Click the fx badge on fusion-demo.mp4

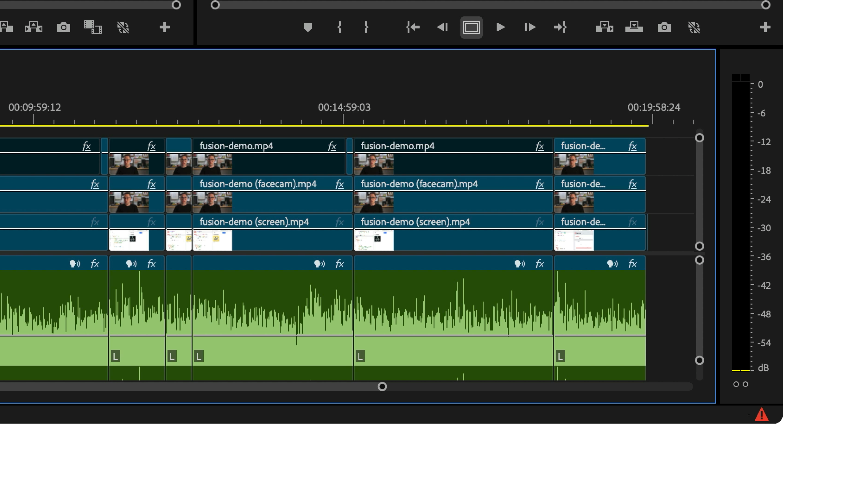[x=332, y=146]
